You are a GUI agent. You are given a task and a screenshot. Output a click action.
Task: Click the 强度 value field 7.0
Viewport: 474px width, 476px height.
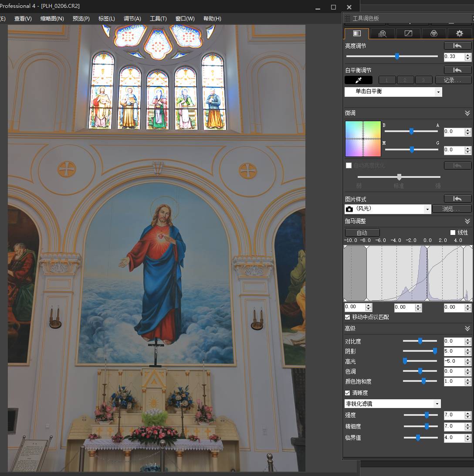pyautogui.click(x=454, y=415)
